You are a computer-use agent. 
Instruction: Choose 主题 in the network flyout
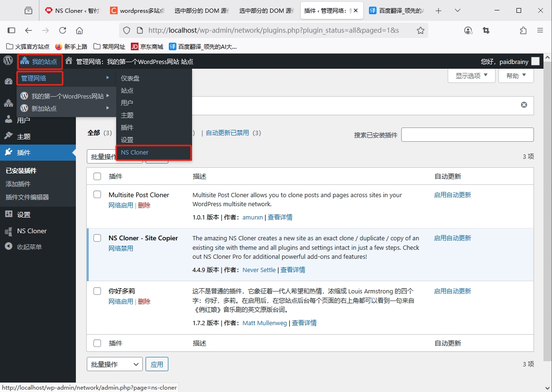pos(127,115)
